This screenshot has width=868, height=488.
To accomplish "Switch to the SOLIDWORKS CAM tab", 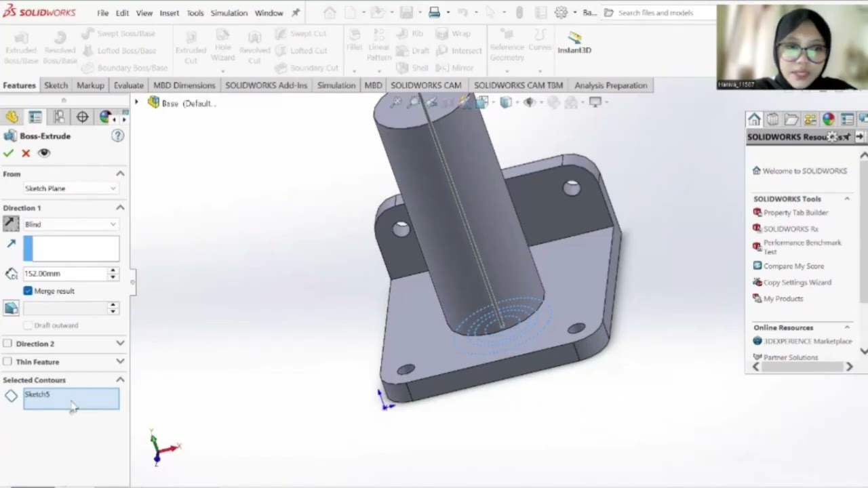I will pos(426,85).
